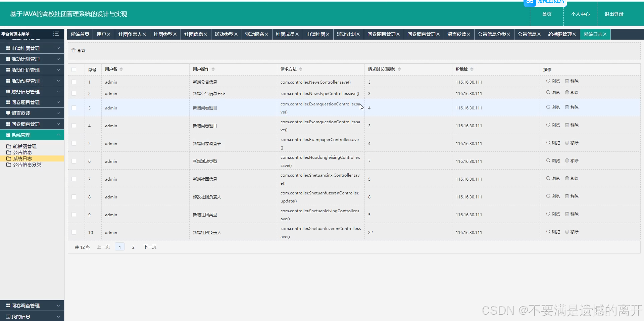The width and height of the screenshot is (644, 321).
Task: Click the 移除 trash icon in row 6
Action: click(x=567, y=160)
